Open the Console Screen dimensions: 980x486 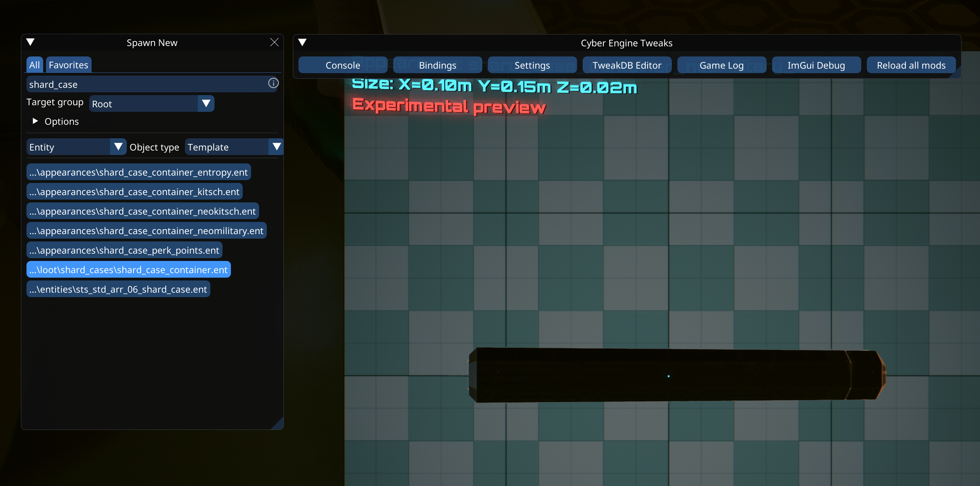click(342, 65)
